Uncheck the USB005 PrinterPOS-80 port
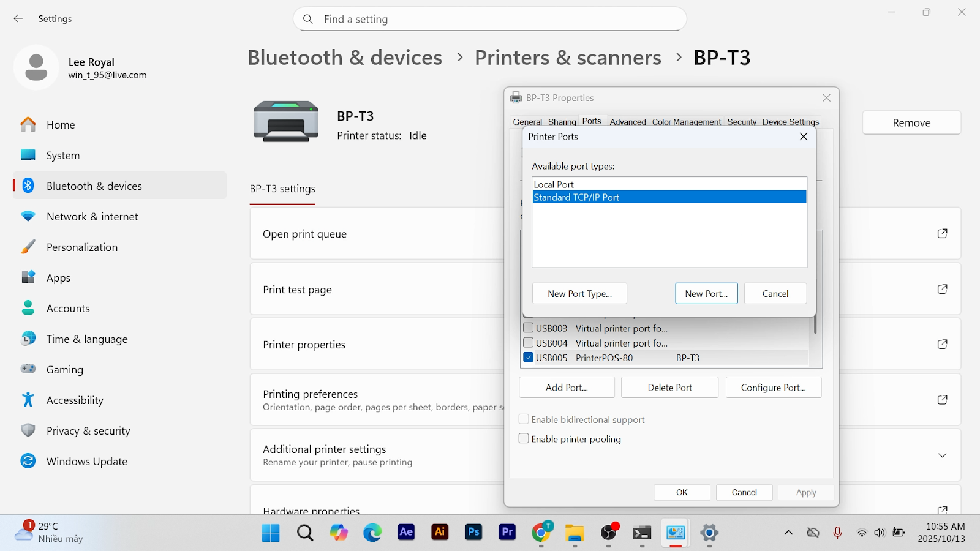This screenshot has height=551, width=980. click(529, 358)
